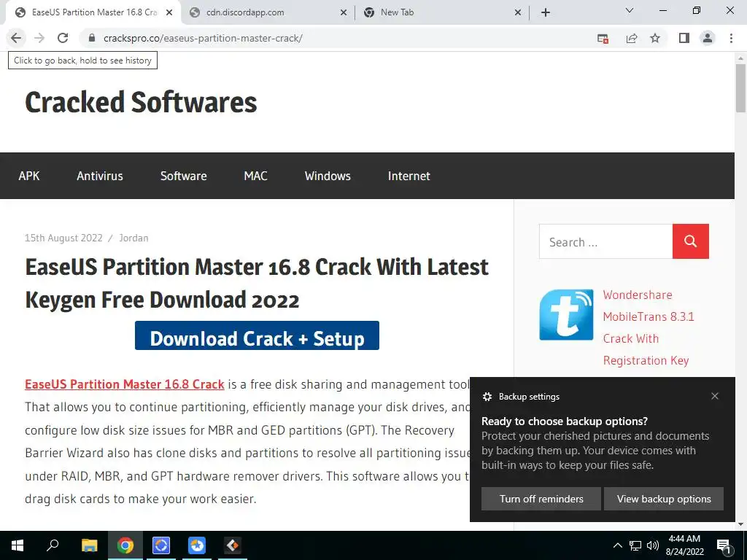Image resolution: width=747 pixels, height=560 pixels.
Task: Click the page vertical scrollbar thumb
Action: (740, 88)
